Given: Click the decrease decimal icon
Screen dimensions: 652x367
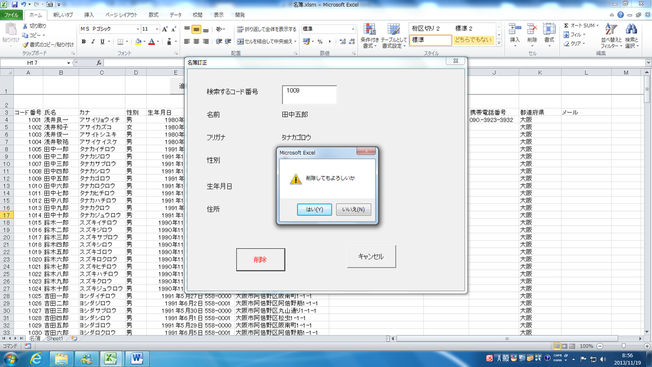Looking at the screenshot, I should point(352,42).
